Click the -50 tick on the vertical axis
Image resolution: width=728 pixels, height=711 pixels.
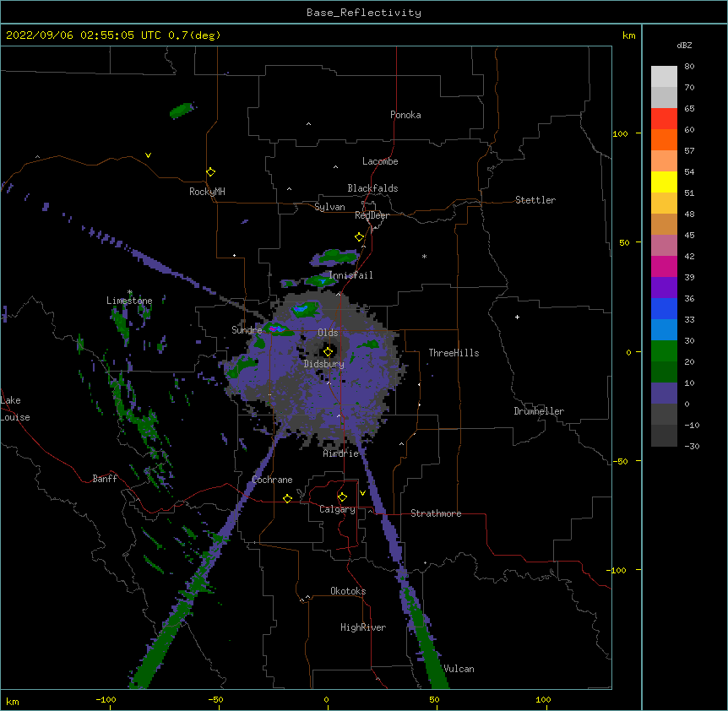pos(620,461)
